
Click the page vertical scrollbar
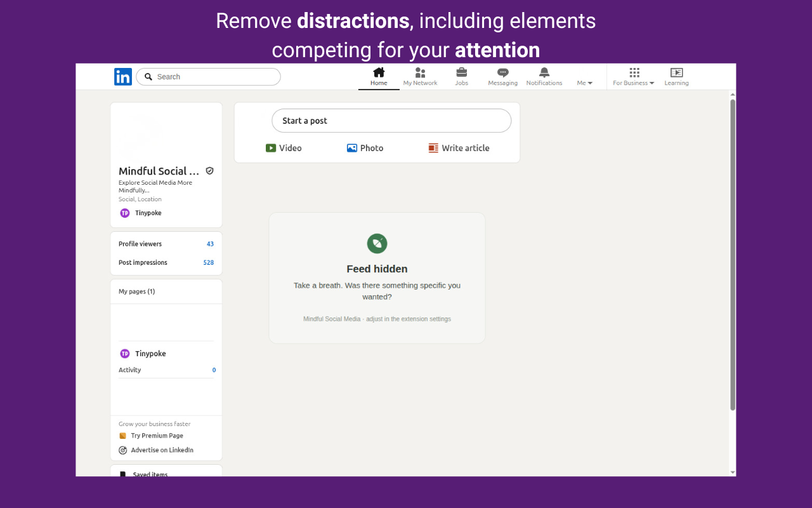tap(733, 254)
